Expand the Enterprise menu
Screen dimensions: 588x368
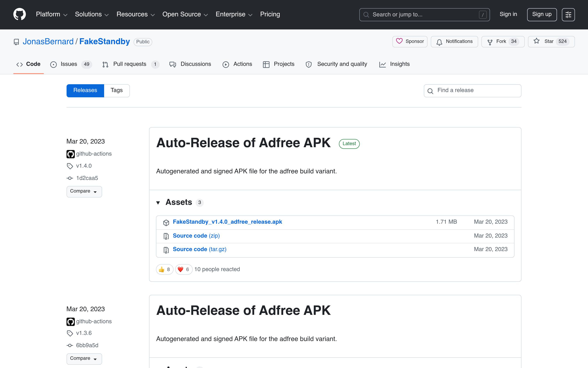pos(234,14)
